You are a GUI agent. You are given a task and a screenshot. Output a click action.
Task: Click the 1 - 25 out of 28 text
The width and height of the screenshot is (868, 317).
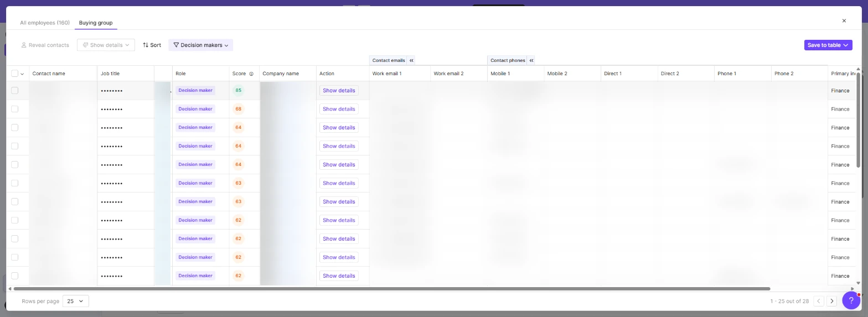point(789,302)
